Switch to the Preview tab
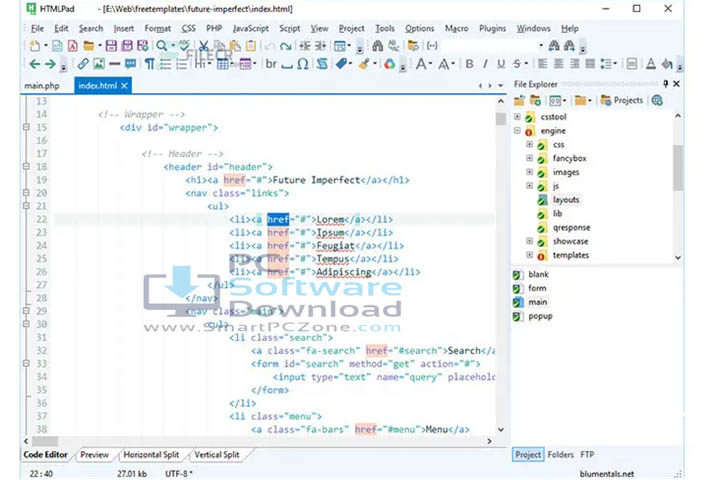Viewport: 720px width, 480px height. coord(94,455)
